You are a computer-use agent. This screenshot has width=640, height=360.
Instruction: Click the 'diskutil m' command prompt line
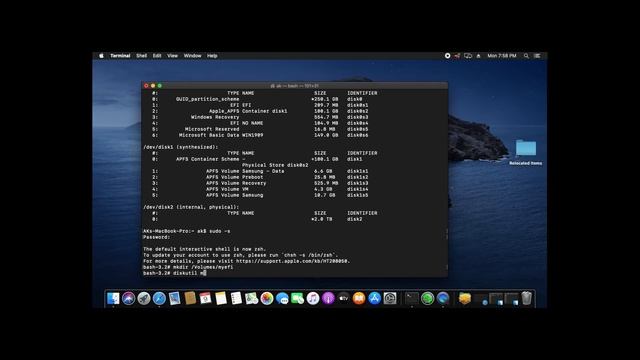coord(175,273)
